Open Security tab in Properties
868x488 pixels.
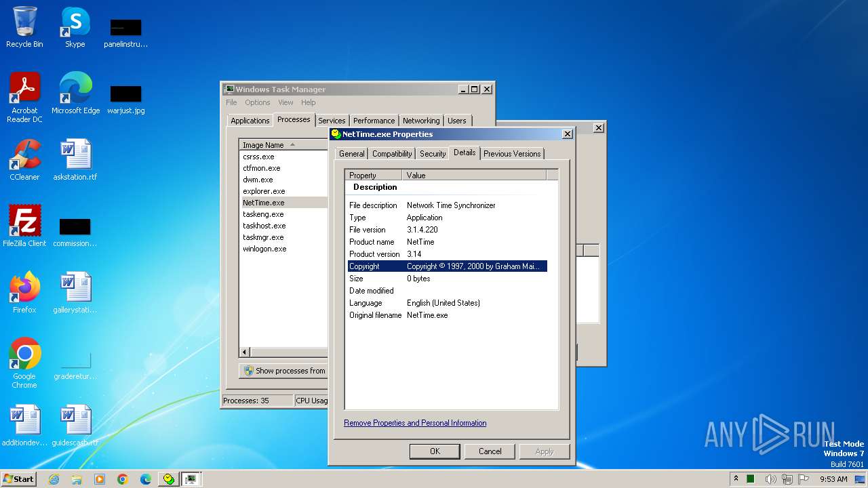[433, 154]
